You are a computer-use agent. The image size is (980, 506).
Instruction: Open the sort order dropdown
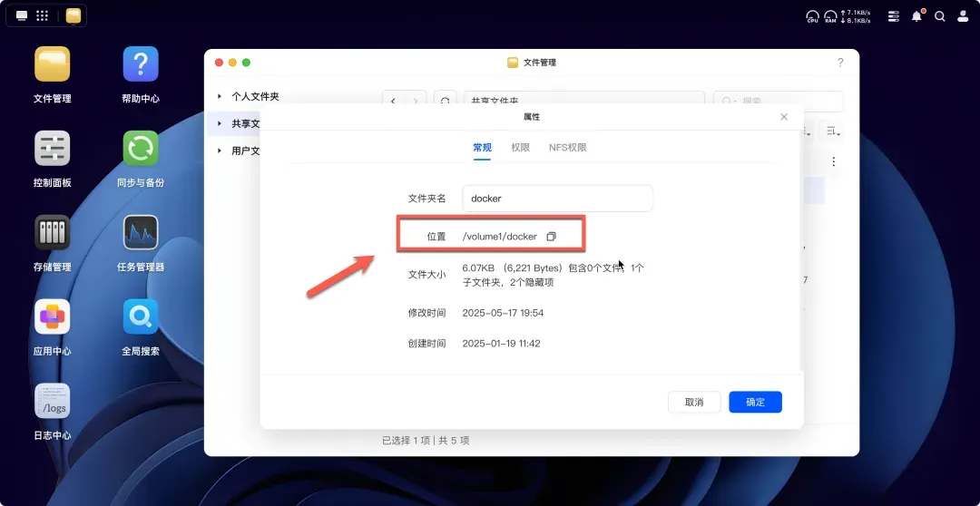click(x=833, y=131)
